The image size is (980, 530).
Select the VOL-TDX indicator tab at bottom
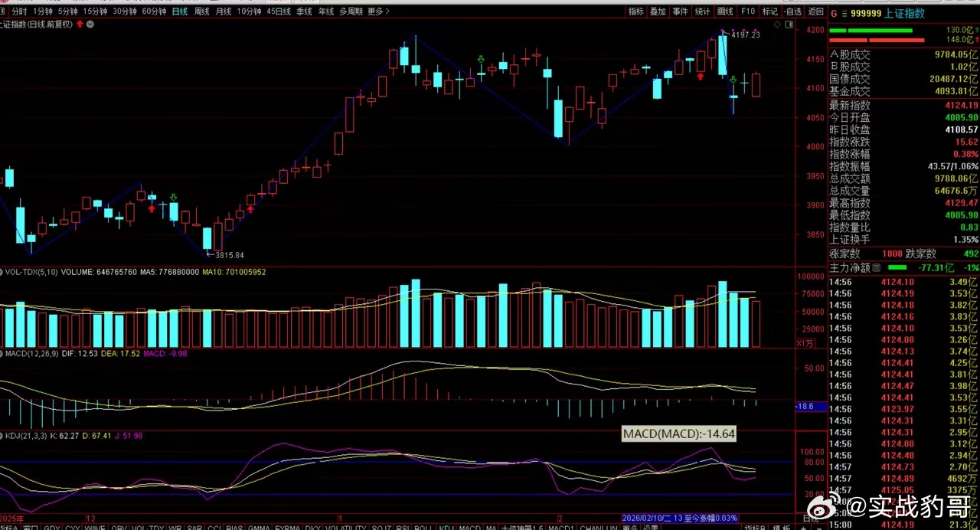pyautogui.click(x=148, y=527)
